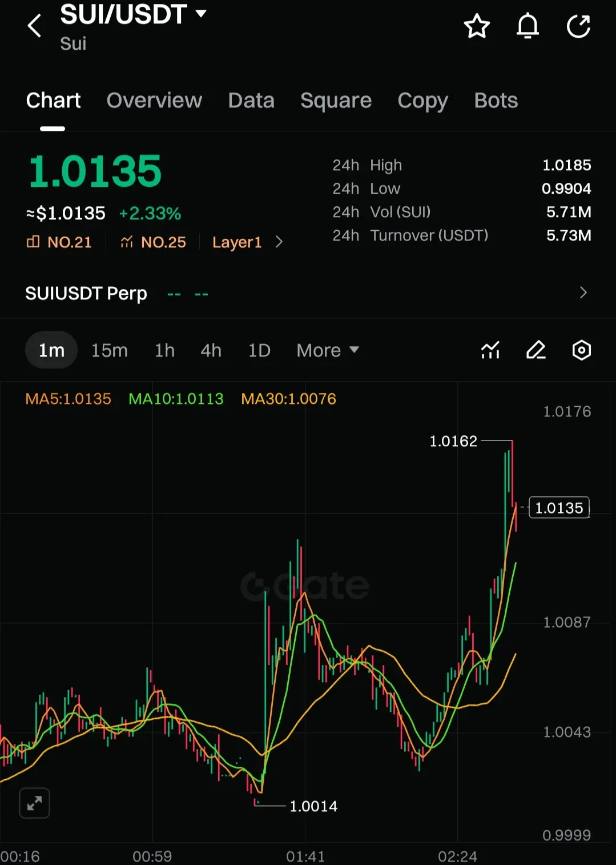Open the SUI/USDT pair selector dropdown
The height and width of the screenshot is (865, 616).
click(x=133, y=14)
